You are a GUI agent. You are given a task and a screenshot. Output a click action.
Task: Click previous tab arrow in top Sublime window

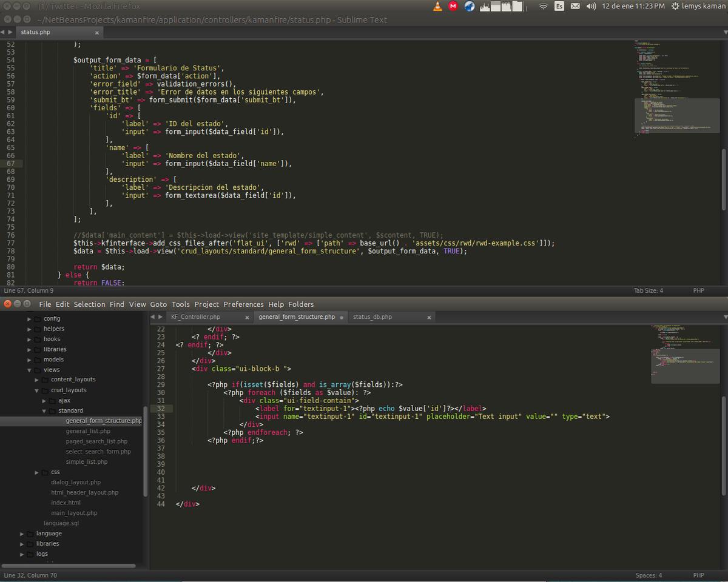(3, 32)
